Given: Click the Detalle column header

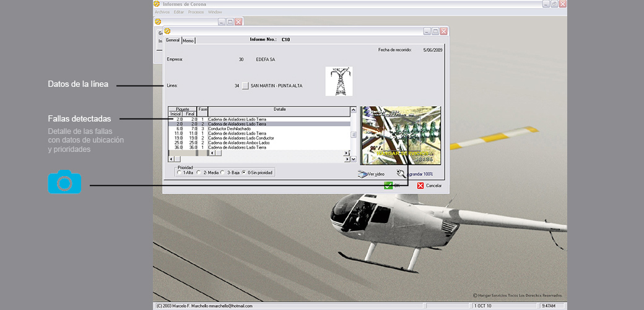Looking at the screenshot, I should click(x=279, y=111).
